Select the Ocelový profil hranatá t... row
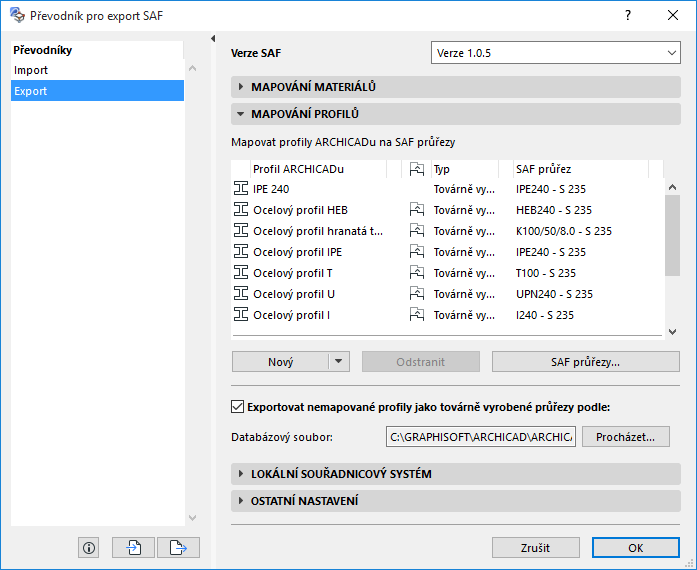 coord(448,230)
